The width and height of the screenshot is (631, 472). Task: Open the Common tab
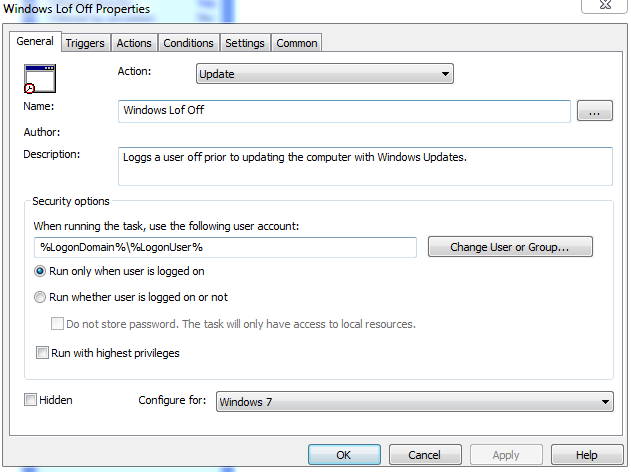[x=297, y=43]
